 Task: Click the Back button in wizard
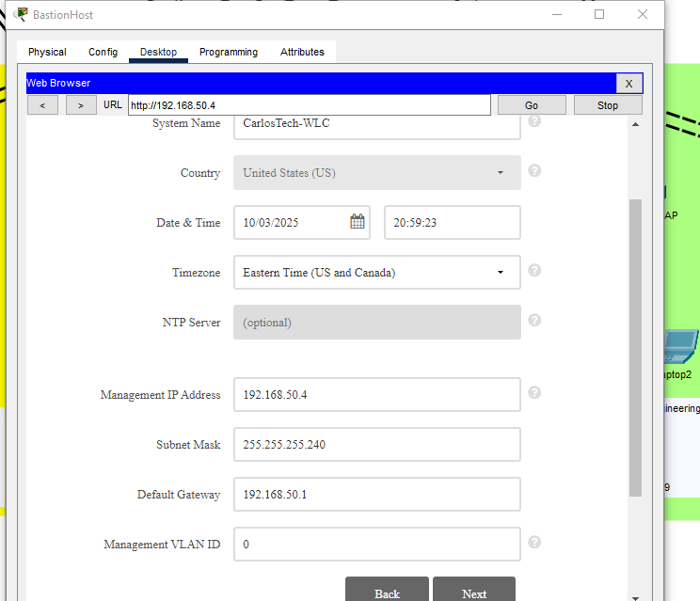[x=387, y=590]
